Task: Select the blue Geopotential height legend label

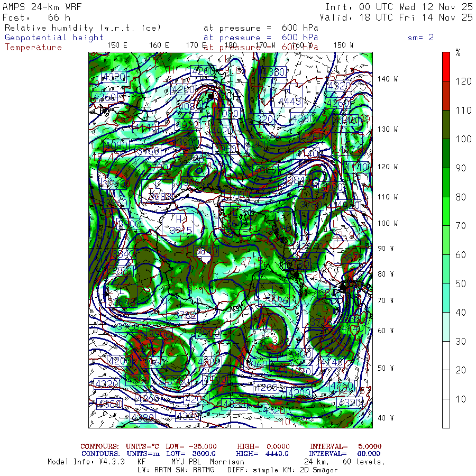Action: pos(54,38)
